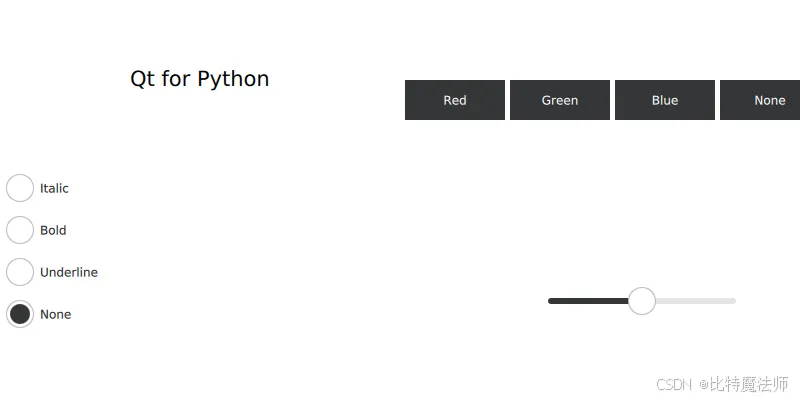Apply the Blue color button

665,100
